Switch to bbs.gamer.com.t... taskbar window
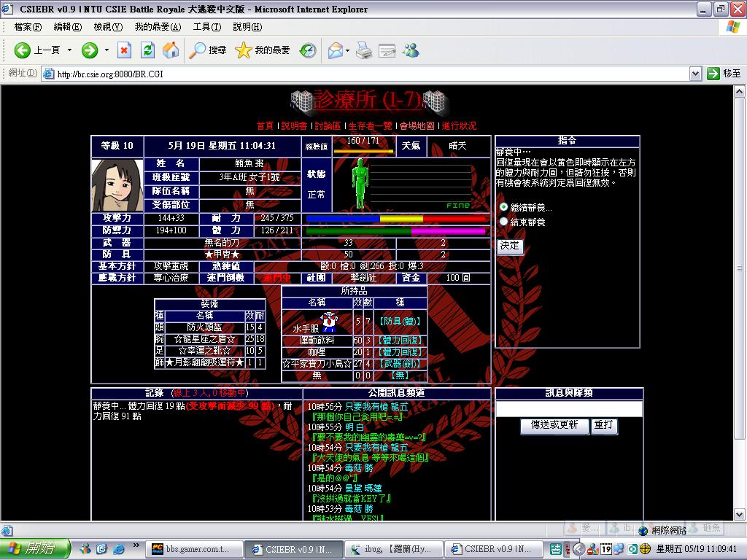 (193, 549)
